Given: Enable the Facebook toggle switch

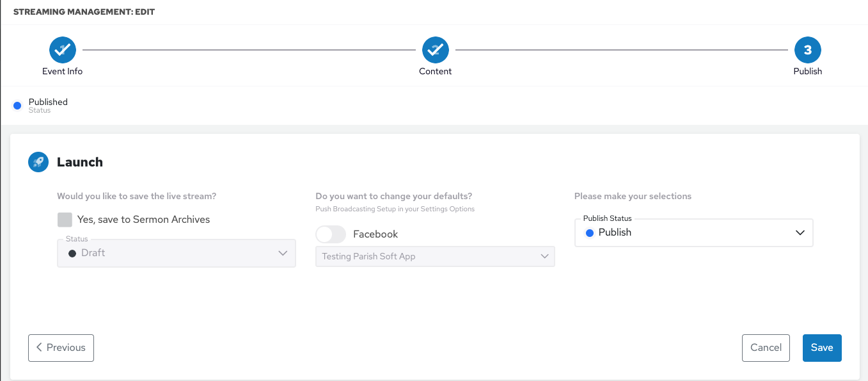Looking at the screenshot, I should pos(331,234).
